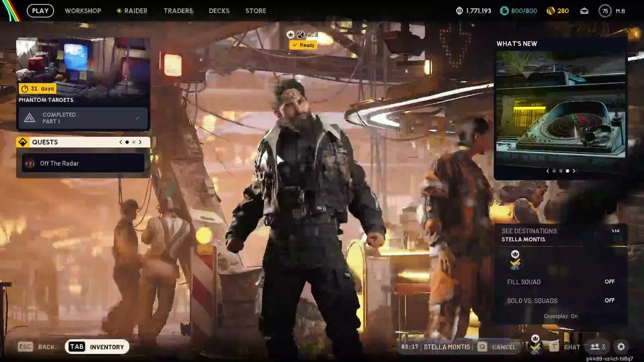
Task: Select the second What's New page dot
Action: (x=560, y=171)
